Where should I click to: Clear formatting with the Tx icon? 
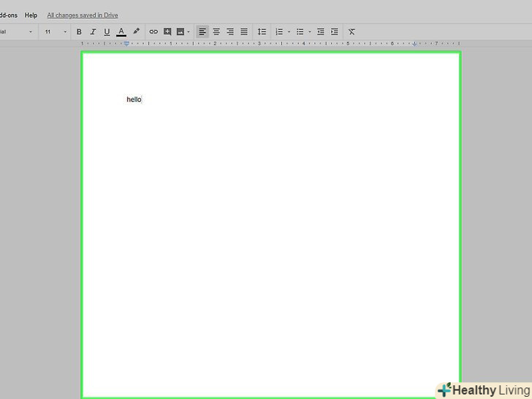point(351,32)
